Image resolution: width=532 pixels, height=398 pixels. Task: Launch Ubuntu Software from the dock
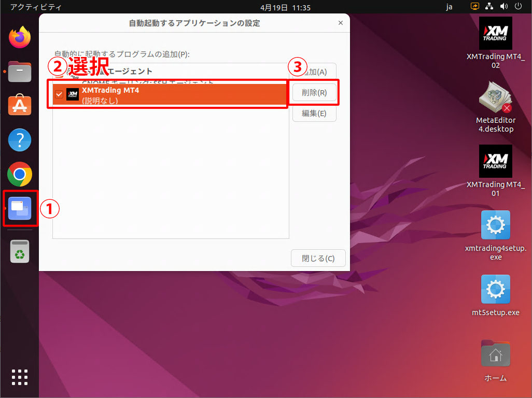click(20, 106)
